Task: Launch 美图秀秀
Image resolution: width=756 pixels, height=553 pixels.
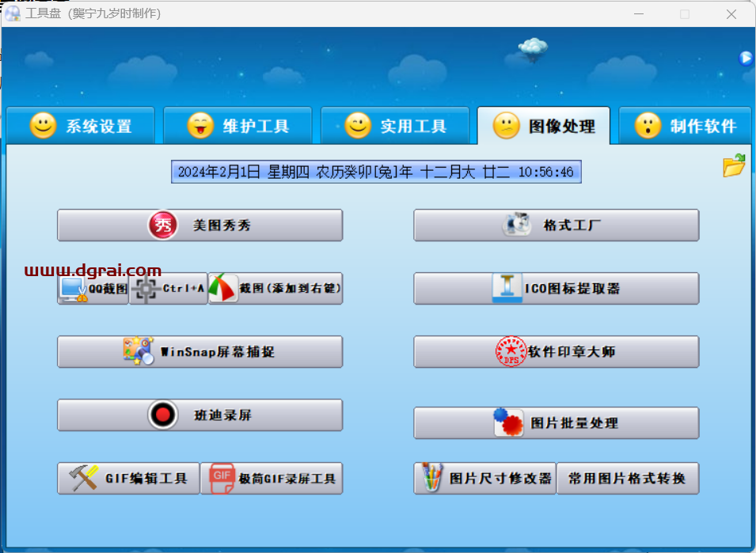Action: click(x=200, y=225)
